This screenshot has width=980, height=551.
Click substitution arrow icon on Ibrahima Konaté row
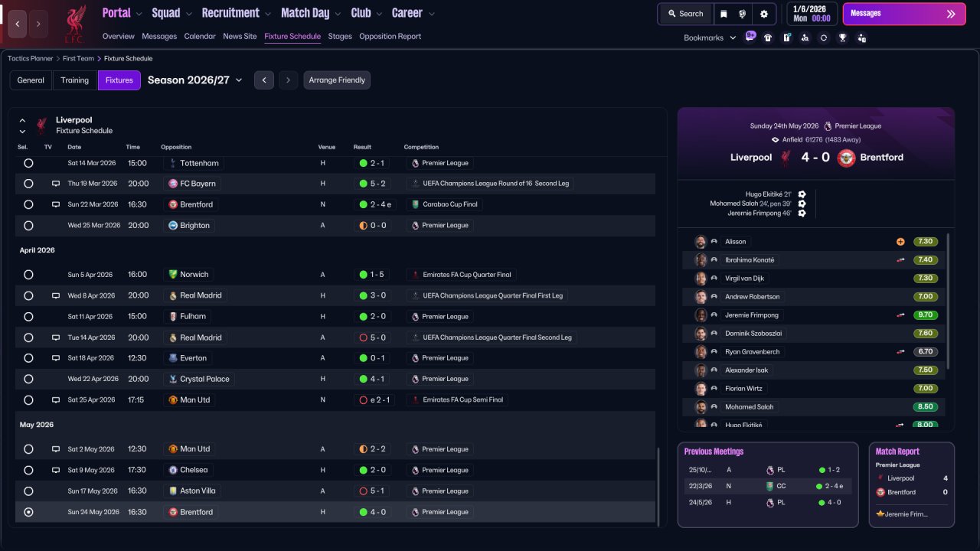[x=900, y=260]
